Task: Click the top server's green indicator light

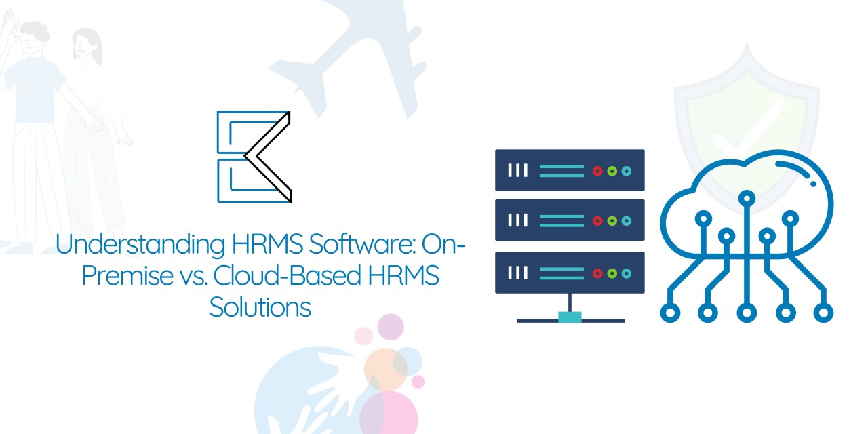Action: click(612, 171)
